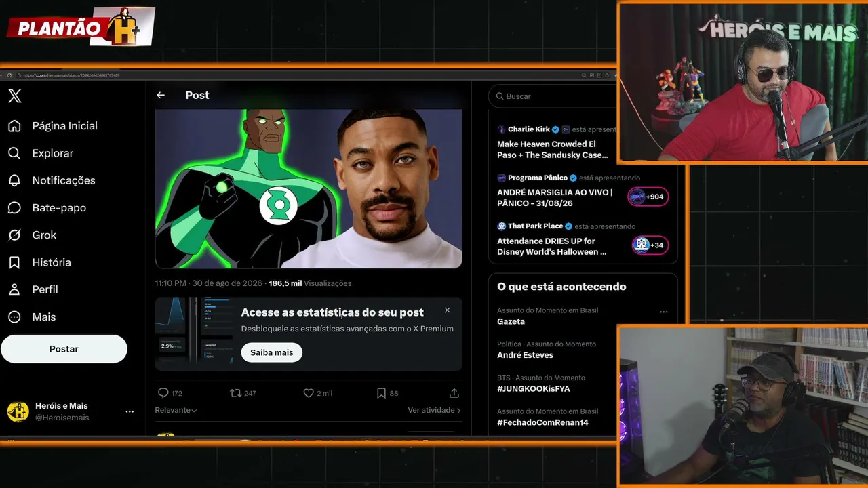This screenshot has height=488, width=868.
Task: Dismiss the post statistics promo card
Action: (447, 310)
